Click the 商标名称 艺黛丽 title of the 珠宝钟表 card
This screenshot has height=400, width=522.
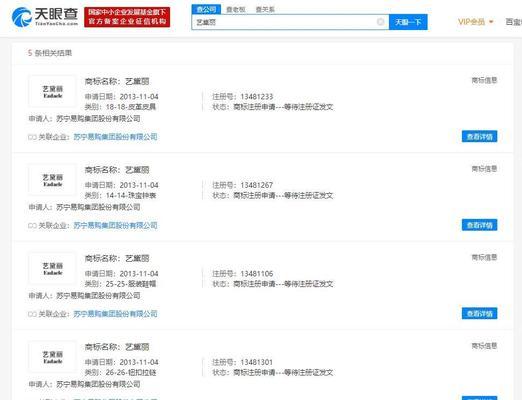click(x=117, y=170)
